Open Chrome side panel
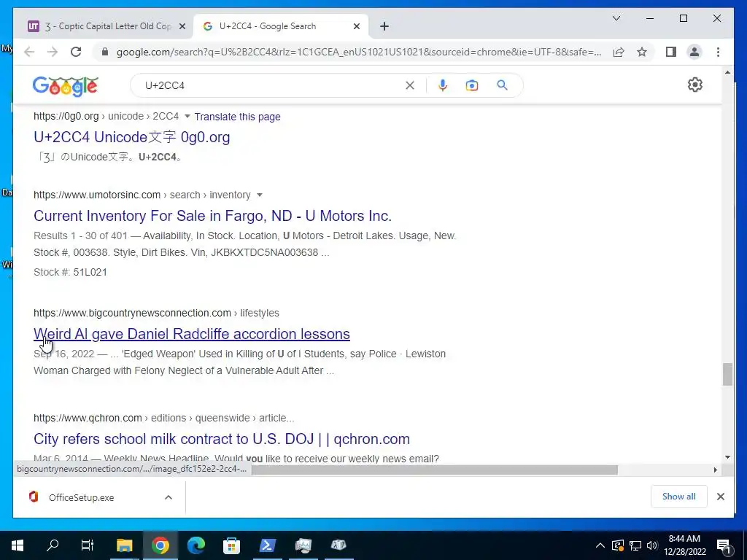 671,52
